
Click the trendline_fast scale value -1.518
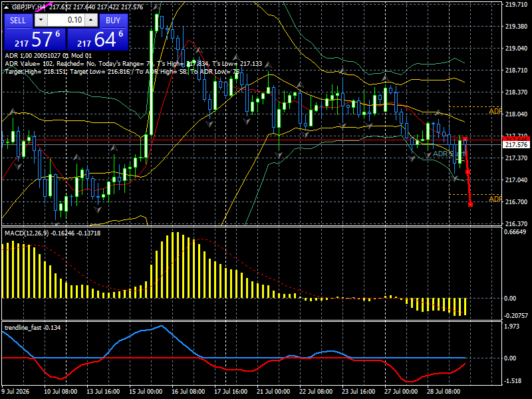513,381
